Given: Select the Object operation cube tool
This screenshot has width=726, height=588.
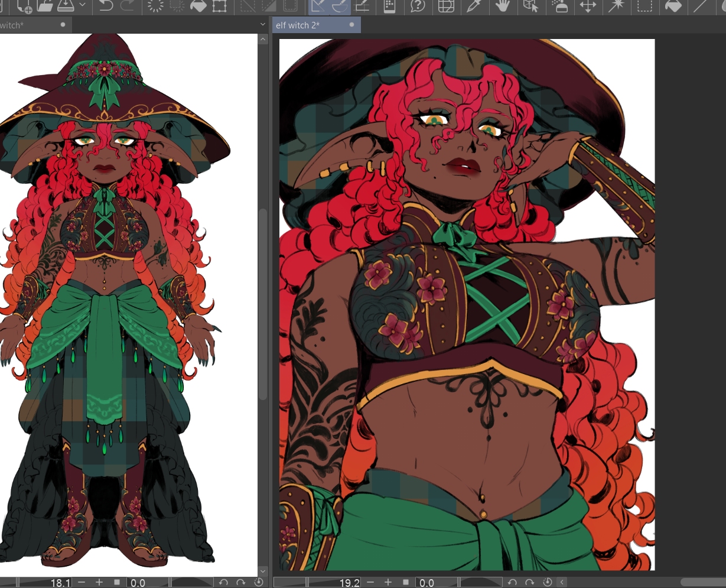Looking at the screenshot, I should point(530,6).
